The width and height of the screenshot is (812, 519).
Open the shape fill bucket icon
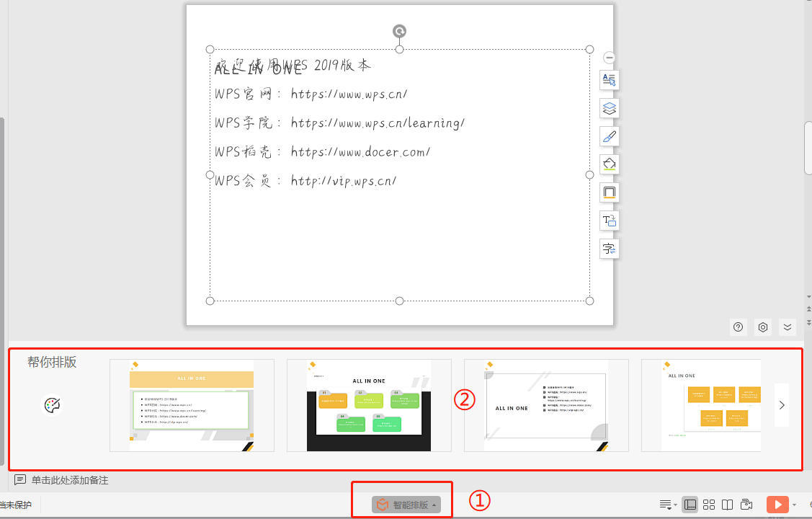(609, 164)
